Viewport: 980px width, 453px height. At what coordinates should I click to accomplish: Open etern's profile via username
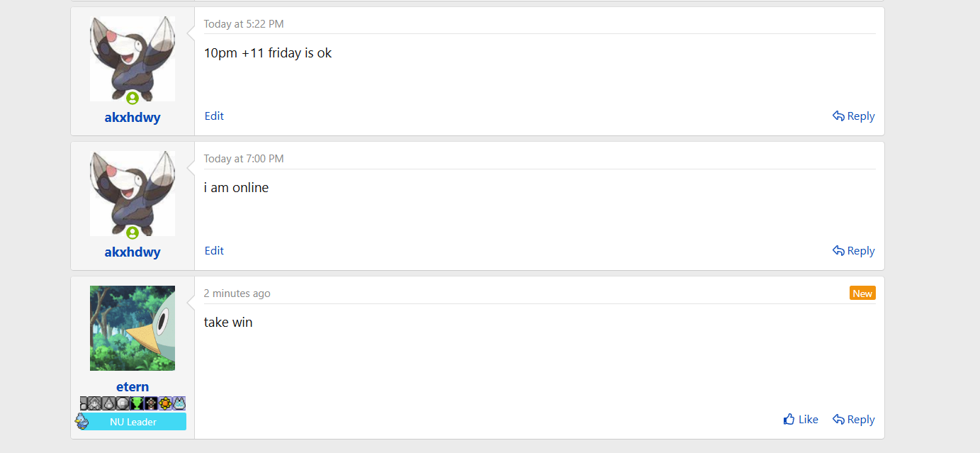coord(133,387)
